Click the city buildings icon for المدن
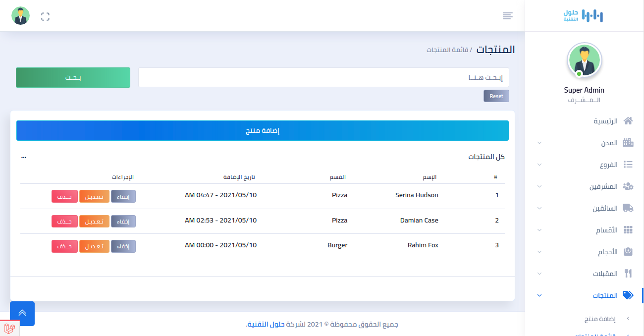Viewport: 644px width, 336px height. click(x=628, y=143)
